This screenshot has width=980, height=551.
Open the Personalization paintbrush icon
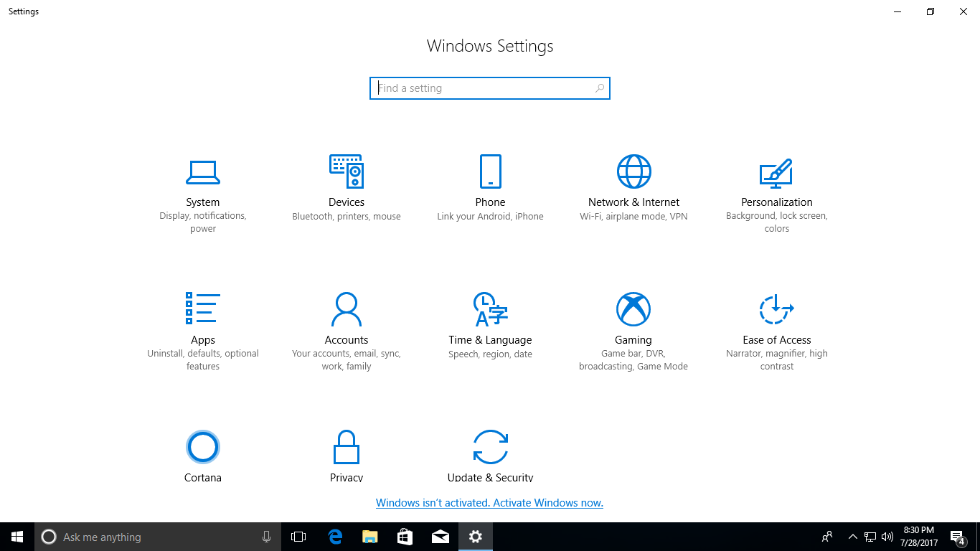coord(776,172)
